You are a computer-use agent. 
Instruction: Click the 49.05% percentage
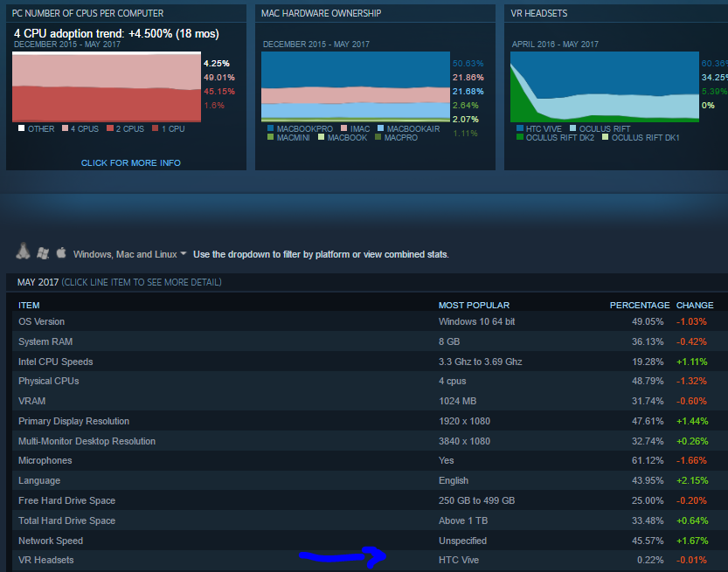(x=648, y=321)
